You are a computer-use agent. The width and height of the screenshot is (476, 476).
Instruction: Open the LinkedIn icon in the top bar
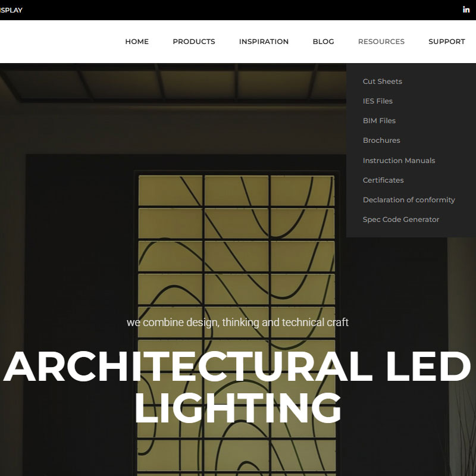pos(466,10)
